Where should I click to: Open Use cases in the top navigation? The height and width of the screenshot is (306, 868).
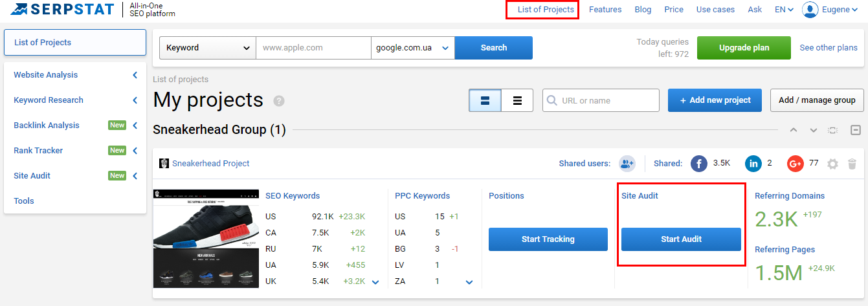(x=715, y=10)
